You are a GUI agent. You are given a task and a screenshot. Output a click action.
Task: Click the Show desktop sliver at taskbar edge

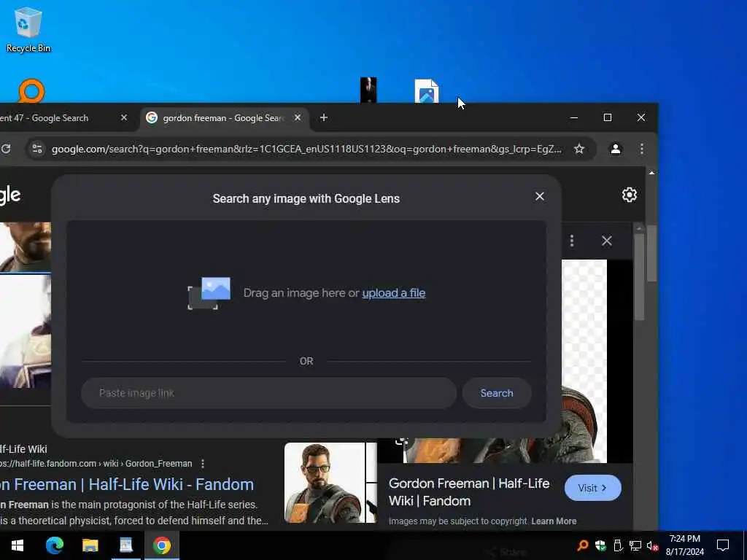point(745,545)
